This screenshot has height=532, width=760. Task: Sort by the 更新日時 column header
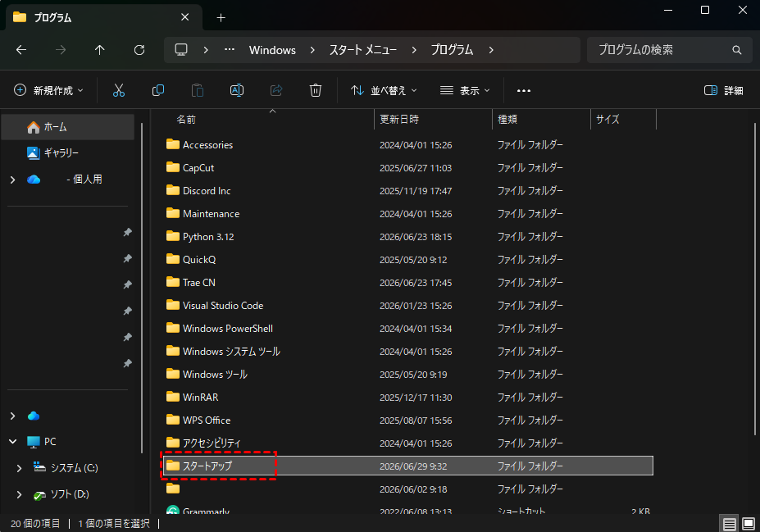pyautogui.click(x=399, y=120)
